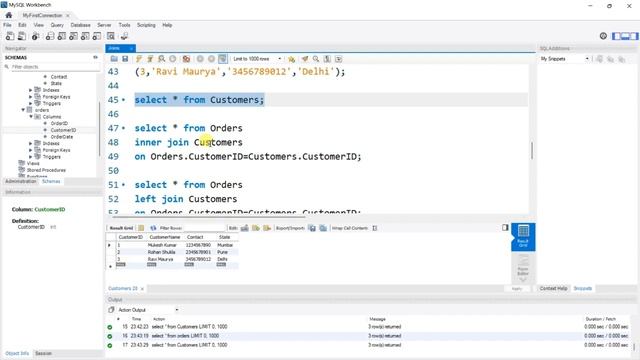Select the OrderDate column in the tree
This screenshot has height=360, width=640.
[62, 137]
